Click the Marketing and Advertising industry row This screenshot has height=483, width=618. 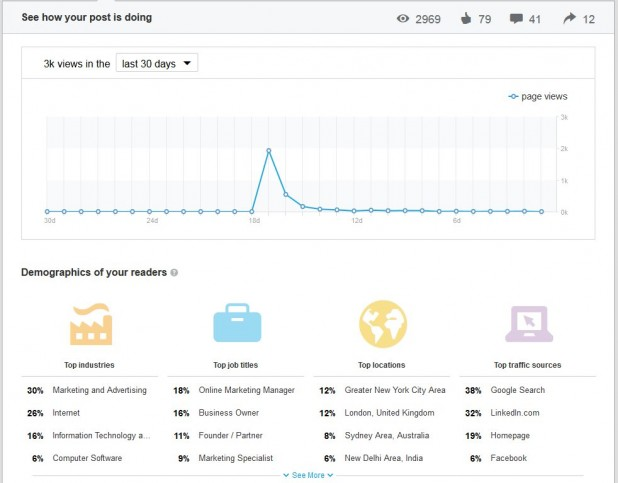(x=99, y=390)
